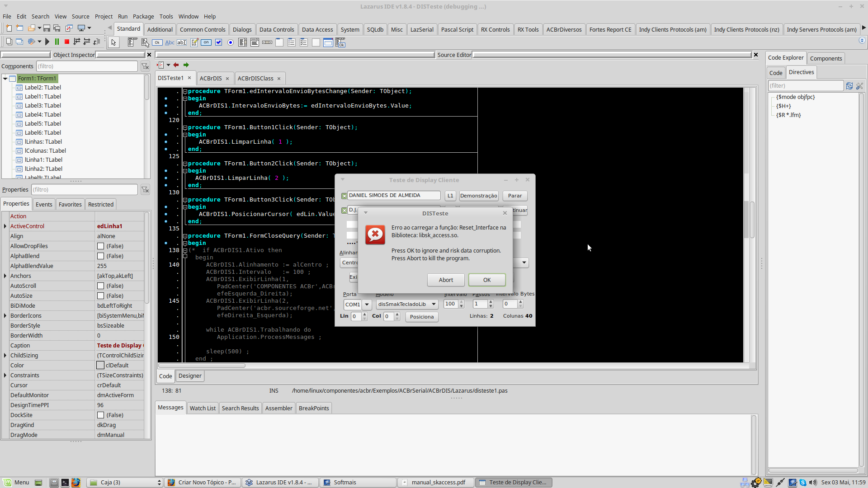The width and height of the screenshot is (868, 488).
Task: Open the Package menu
Action: pyautogui.click(x=143, y=16)
